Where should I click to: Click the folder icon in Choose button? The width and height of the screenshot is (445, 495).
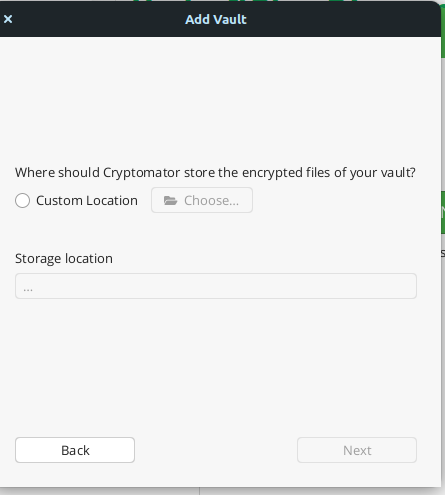pyautogui.click(x=170, y=200)
